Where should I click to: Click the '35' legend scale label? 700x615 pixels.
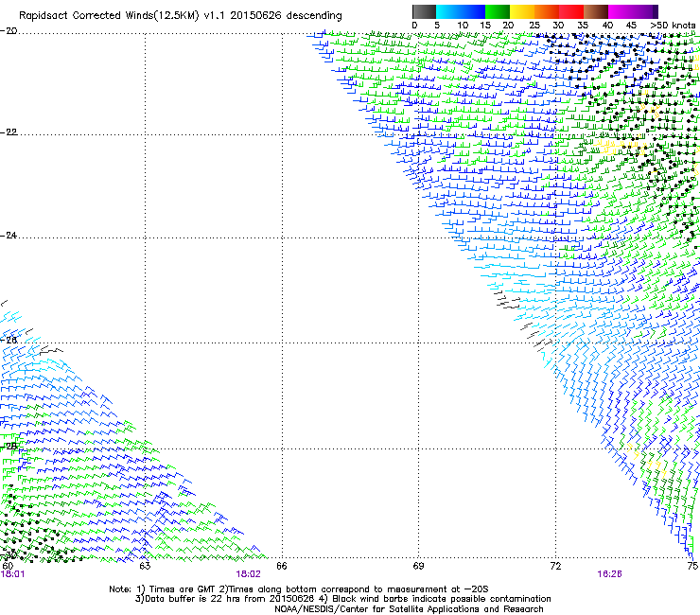[x=583, y=26]
